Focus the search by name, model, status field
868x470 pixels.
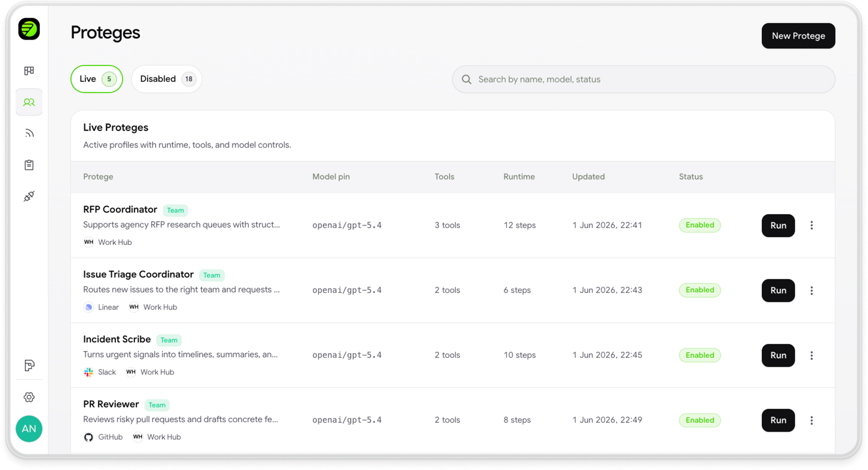click(644, 79)
